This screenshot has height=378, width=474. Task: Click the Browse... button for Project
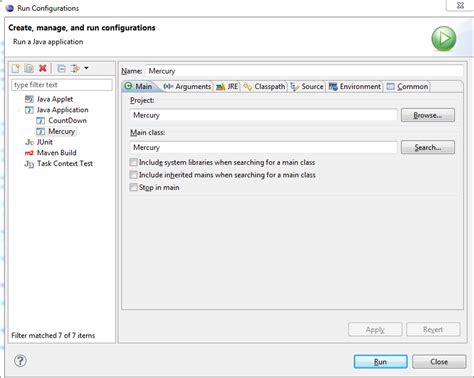(x=428, y=115)
